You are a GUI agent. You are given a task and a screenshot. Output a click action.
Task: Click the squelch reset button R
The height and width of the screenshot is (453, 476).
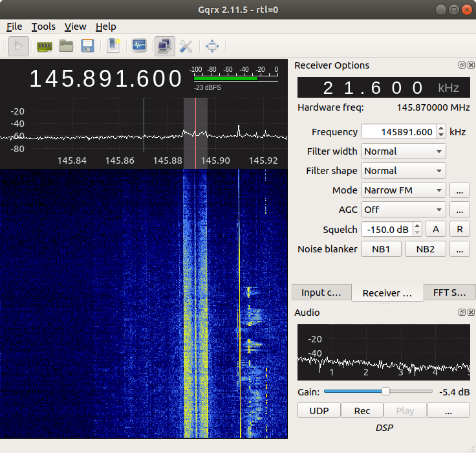460,229
